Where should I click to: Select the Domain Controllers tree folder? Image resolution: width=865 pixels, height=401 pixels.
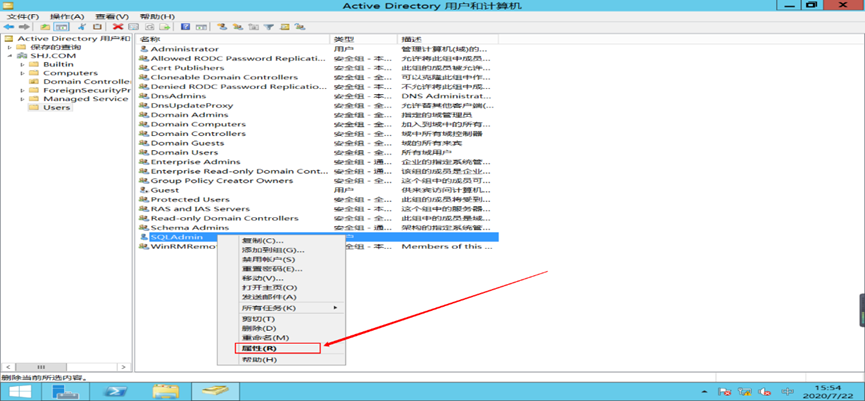click(86, 82)
